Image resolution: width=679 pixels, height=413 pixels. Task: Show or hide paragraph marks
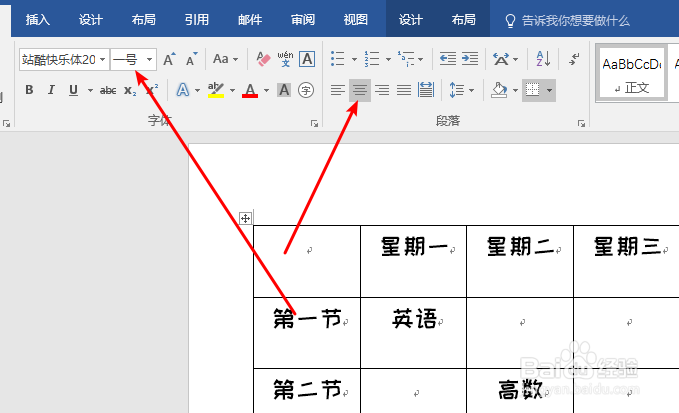[575, 59]
